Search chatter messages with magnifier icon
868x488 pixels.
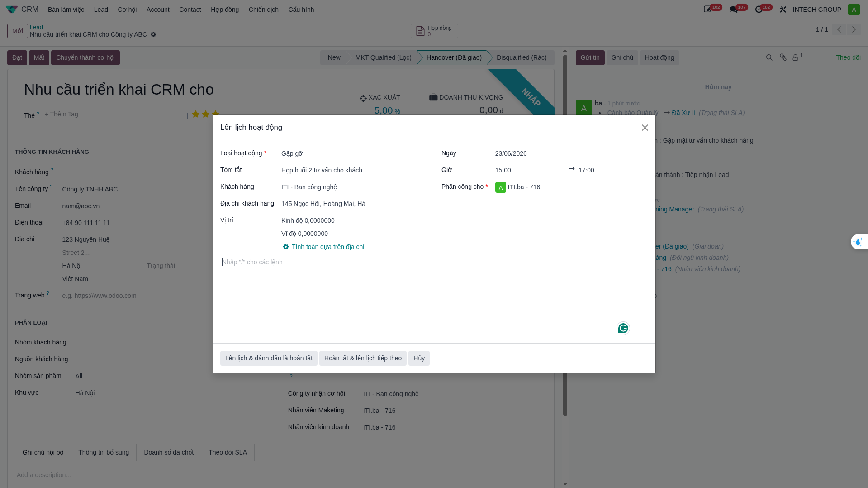[x=769, y=57]
